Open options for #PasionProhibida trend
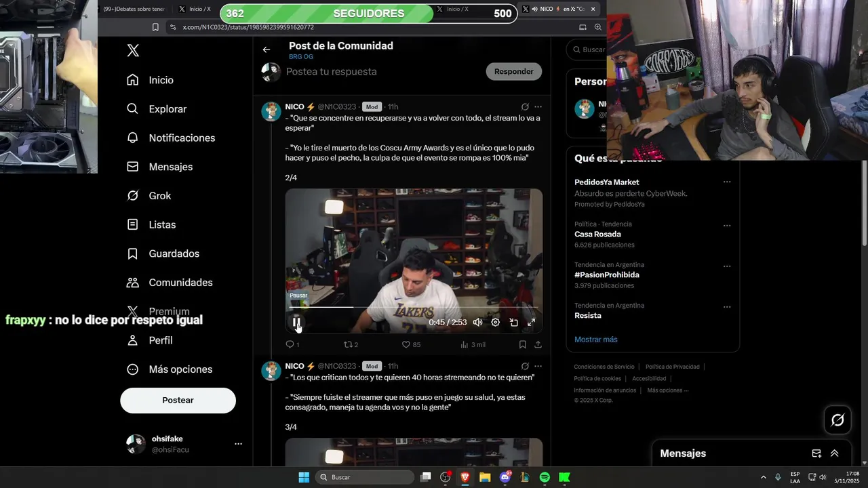Viewport: 868px width, 488px height. 727,266
